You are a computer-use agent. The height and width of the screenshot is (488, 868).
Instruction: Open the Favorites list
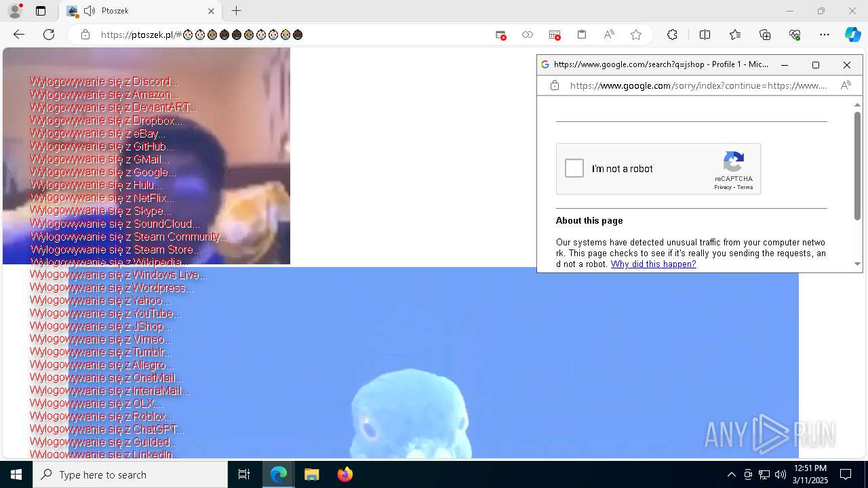coord(735,35)
